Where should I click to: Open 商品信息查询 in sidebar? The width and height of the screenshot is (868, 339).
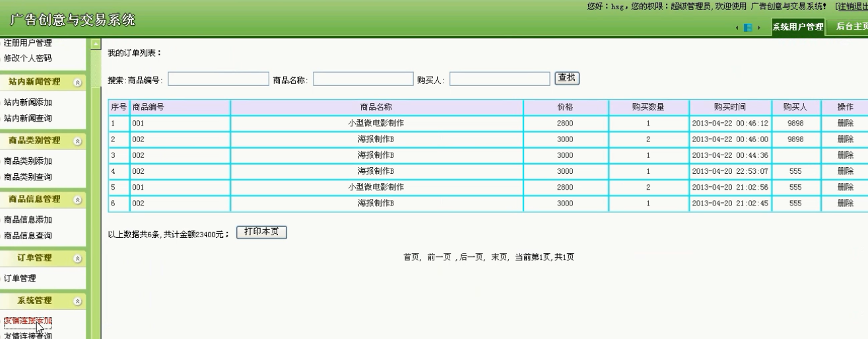click(28, 235)
